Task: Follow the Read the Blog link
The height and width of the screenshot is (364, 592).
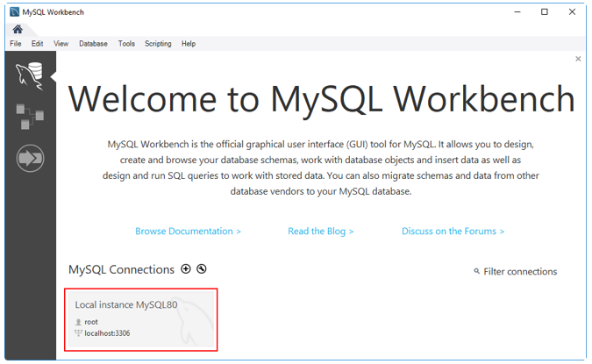Action: pyautogui.click(x=320, y=232)
